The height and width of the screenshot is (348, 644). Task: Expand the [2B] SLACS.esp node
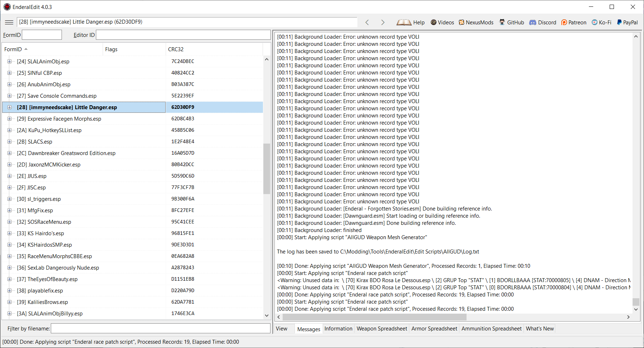[10, 141]
